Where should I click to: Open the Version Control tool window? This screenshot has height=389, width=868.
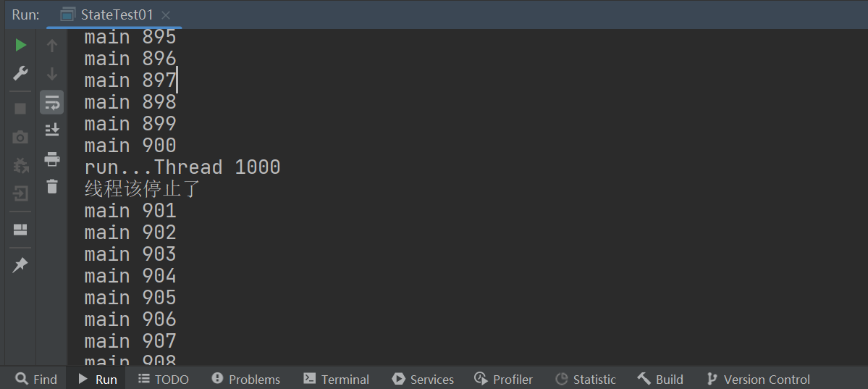[x=758, y=379]
